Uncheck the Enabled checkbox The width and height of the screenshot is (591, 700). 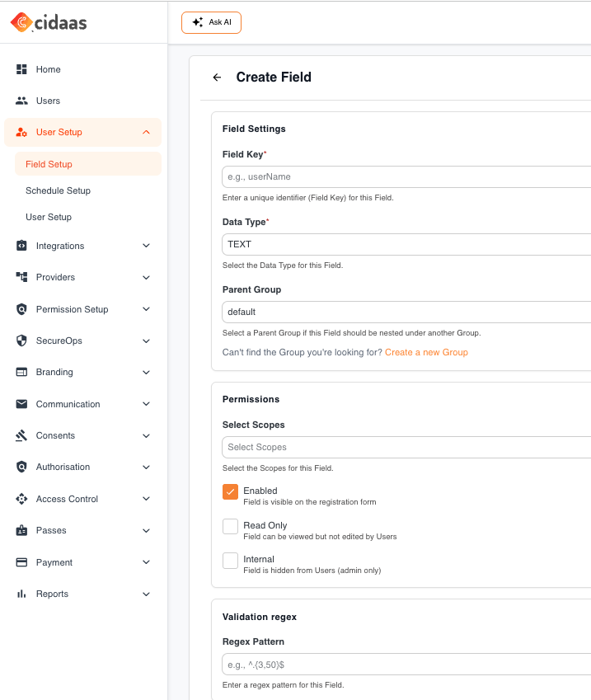[x=230, y=491]
